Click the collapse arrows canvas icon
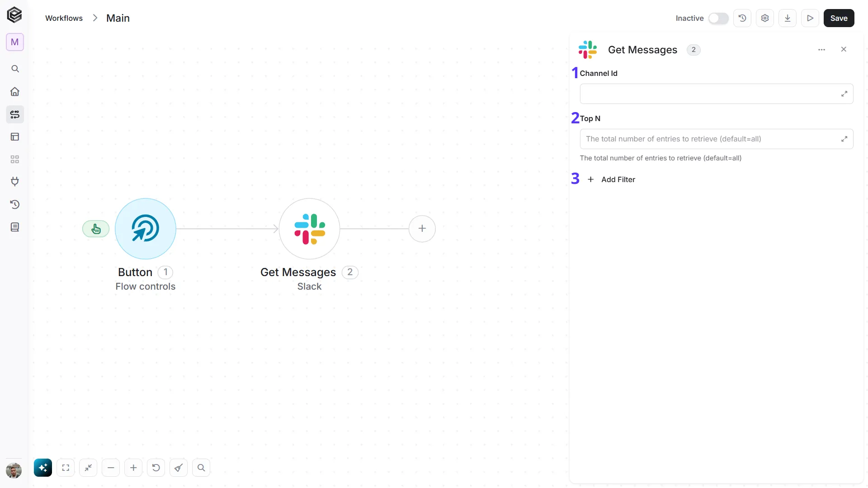 point(88,468)
